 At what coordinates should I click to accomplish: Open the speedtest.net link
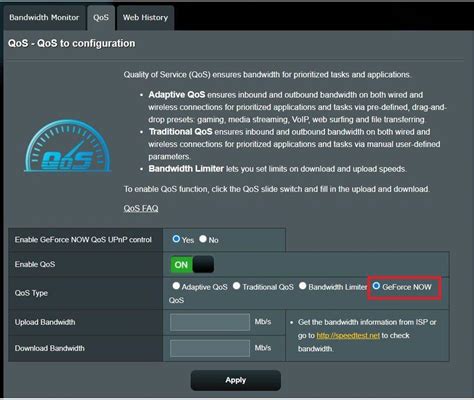click(348, 336)
